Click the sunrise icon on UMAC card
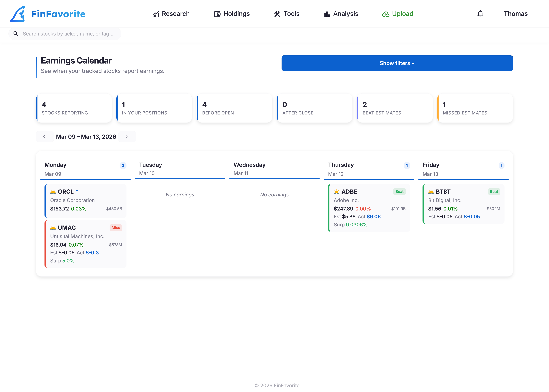The height and width of the screenshot is (392, 549). pyautogui.click(x=53, y=228)
